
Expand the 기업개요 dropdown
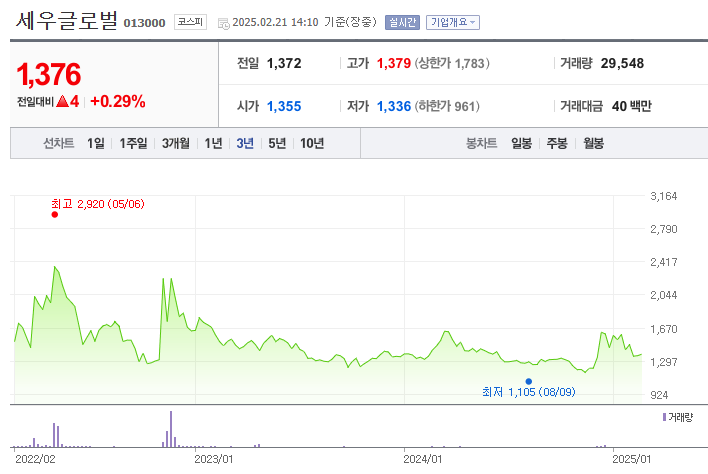click(x=453, y=22)
